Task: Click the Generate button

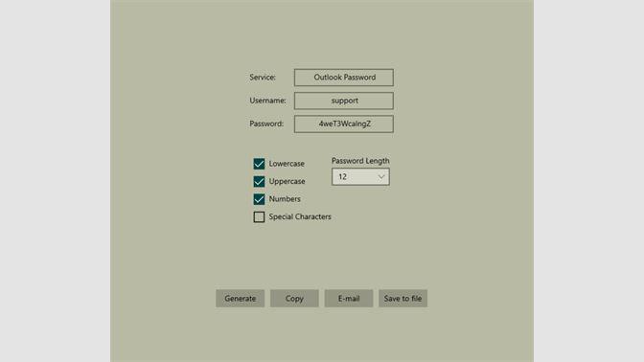Action: coord(240,299)
